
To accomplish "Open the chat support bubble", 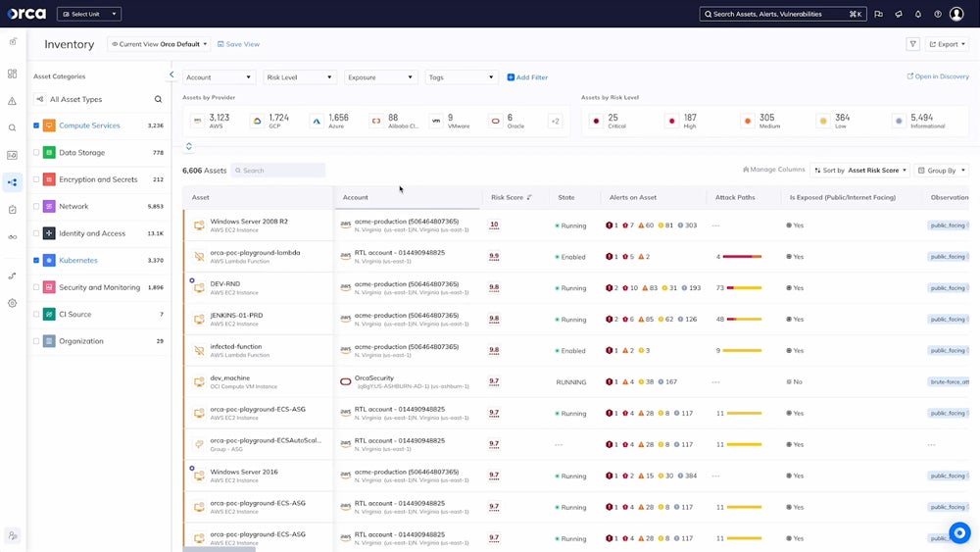I will (x=958, y=532).
